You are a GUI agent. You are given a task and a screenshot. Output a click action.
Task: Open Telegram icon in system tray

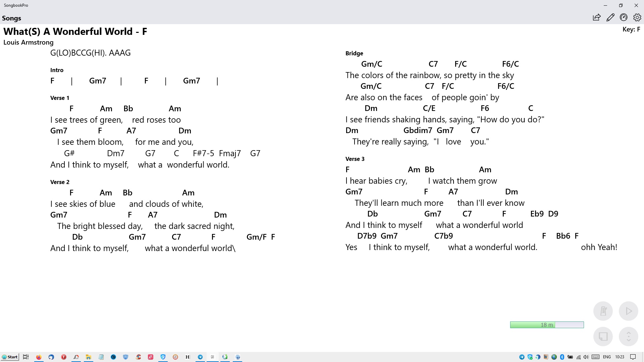coord(522,357)
